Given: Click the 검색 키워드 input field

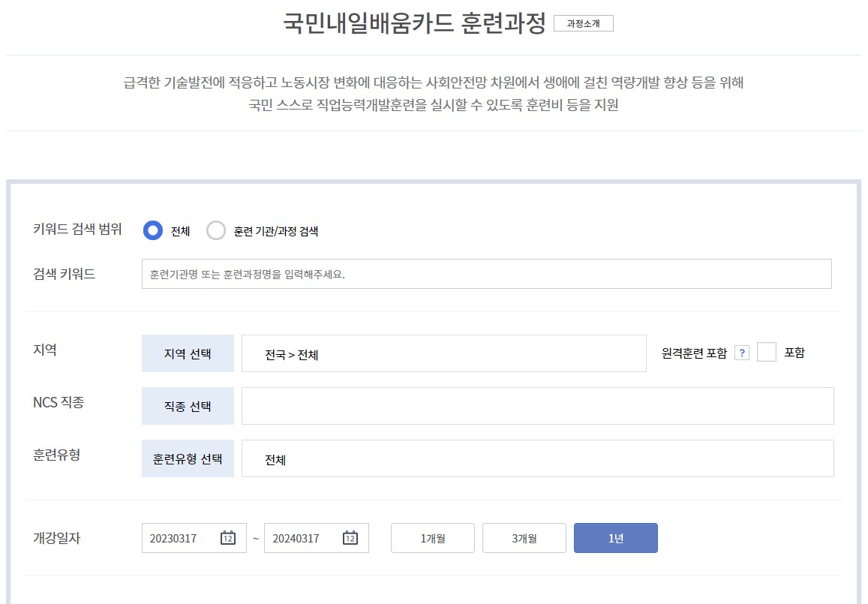Looking at the screenshot, I should click(x=486, y=273).
